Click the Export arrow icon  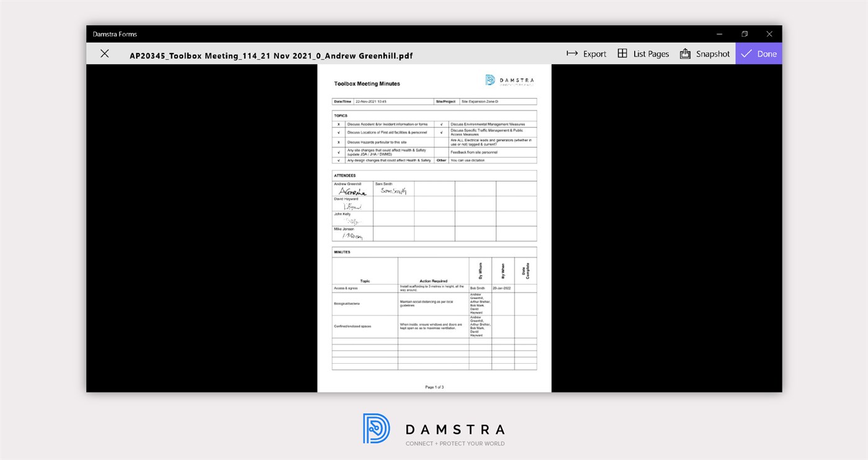pyautogui.click(x=571, y=53)
